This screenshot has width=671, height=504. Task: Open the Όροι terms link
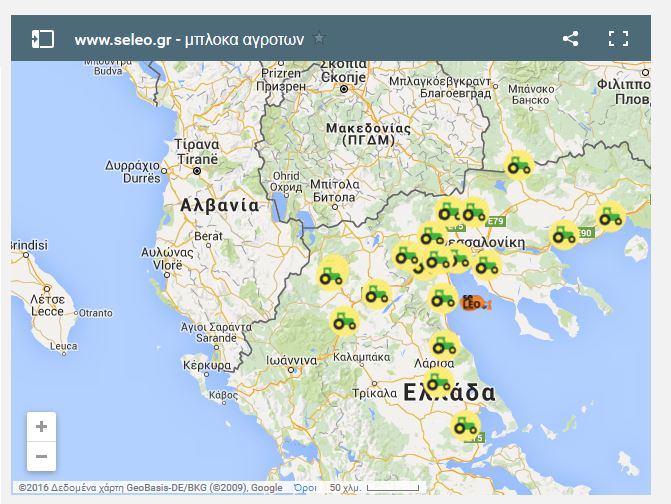pos(306,488)
